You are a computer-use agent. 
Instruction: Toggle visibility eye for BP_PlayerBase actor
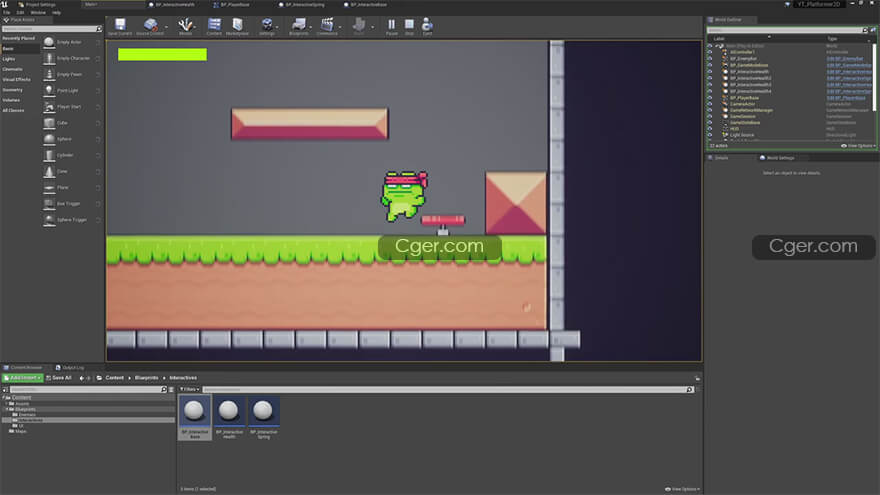click(710, 98)
